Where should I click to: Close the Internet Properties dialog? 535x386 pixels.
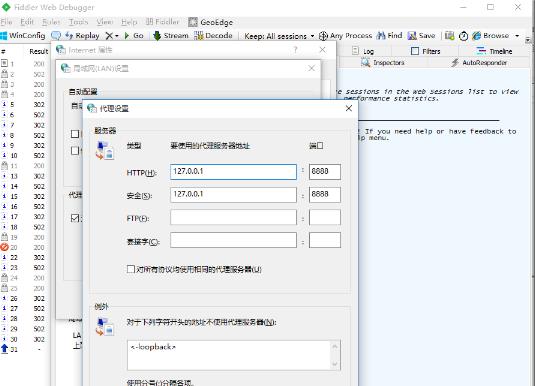pyautogui.click(x=322, y=50)
